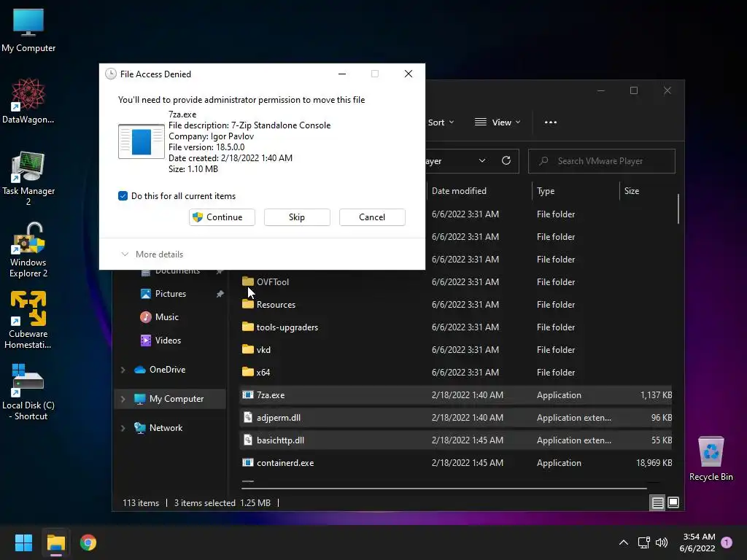This screenshot has height=560, width=747.
Task: Select the vkd folder
Action: (256, 349)
